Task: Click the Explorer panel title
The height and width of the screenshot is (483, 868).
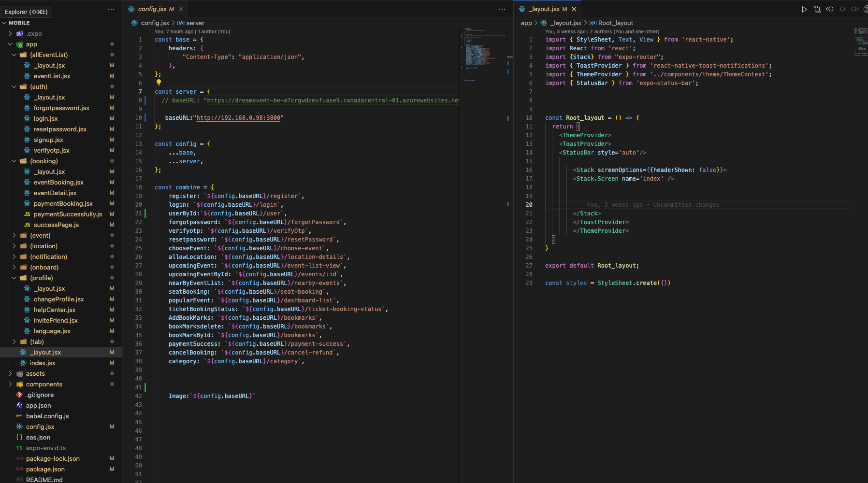Action: click(x=26, y=12)
